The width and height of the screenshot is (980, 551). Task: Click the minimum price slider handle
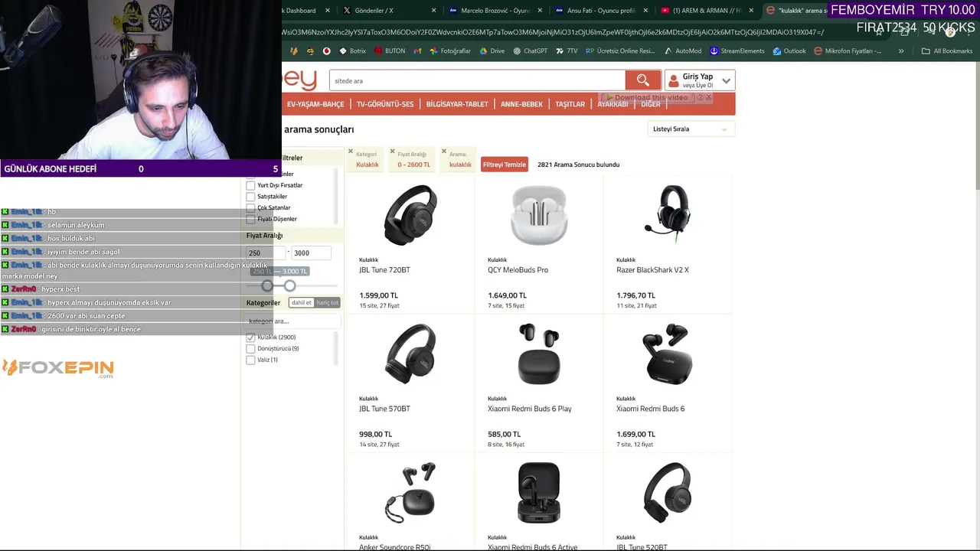pos(267,285)
